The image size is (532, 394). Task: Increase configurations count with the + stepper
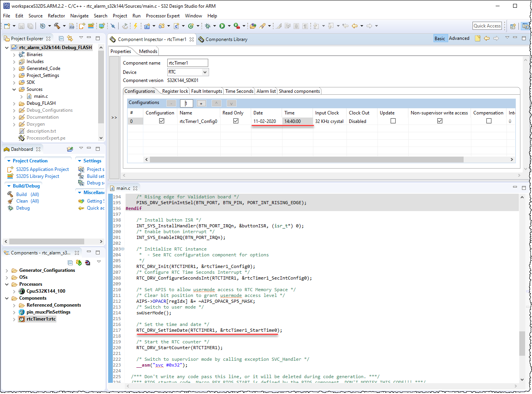pyautogui.click(x=201, y=103)
